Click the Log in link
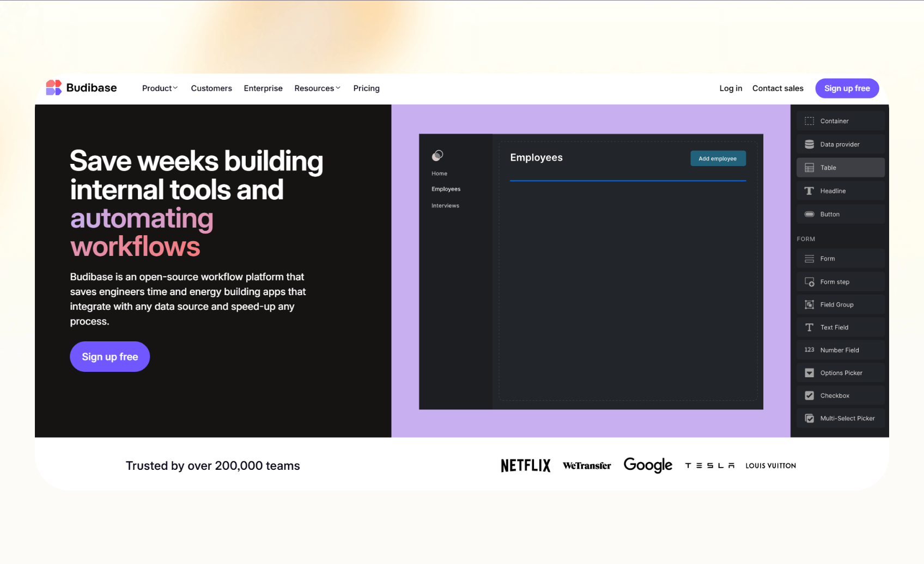The width and height of the screenshot is (924, 564). (731, 88)
